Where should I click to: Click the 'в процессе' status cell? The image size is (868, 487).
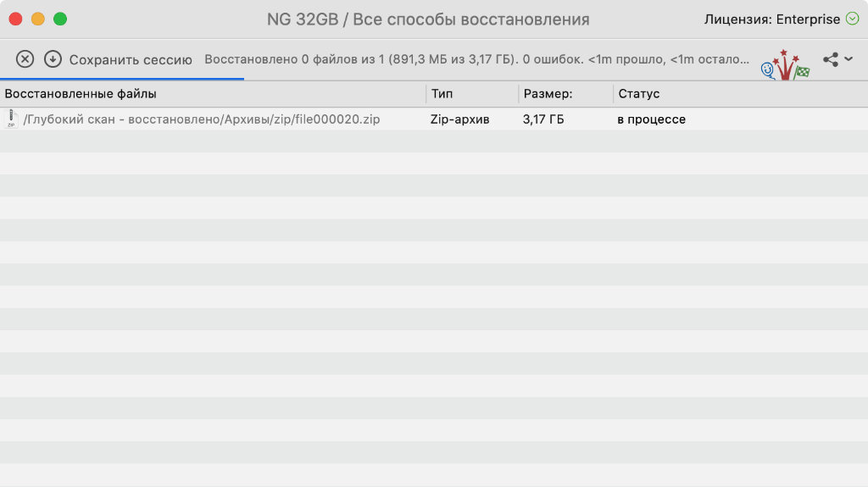pos(651,119)
